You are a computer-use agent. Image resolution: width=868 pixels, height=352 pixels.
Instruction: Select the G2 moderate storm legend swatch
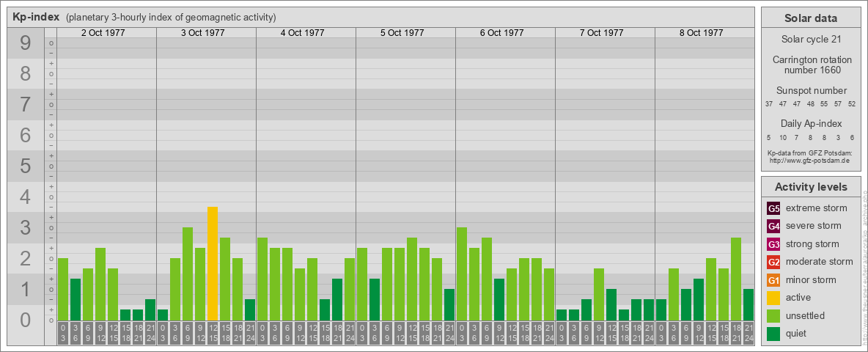coord(774,263)
